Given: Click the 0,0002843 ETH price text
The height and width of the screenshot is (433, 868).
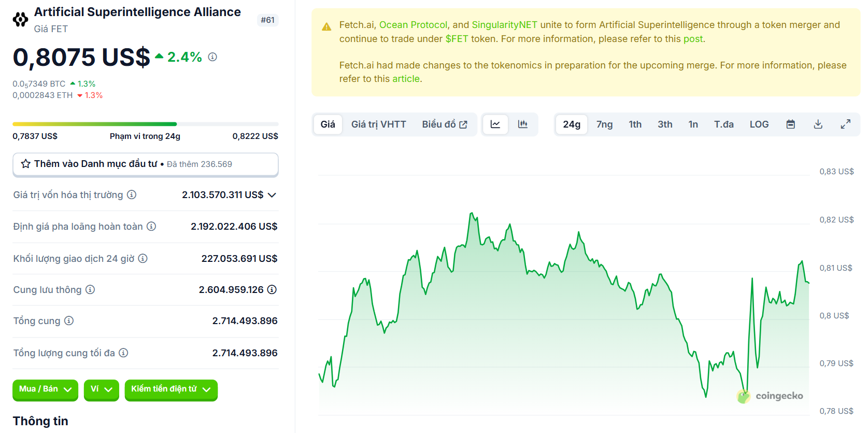Looking at the screenshot, I should click(42, 95).
